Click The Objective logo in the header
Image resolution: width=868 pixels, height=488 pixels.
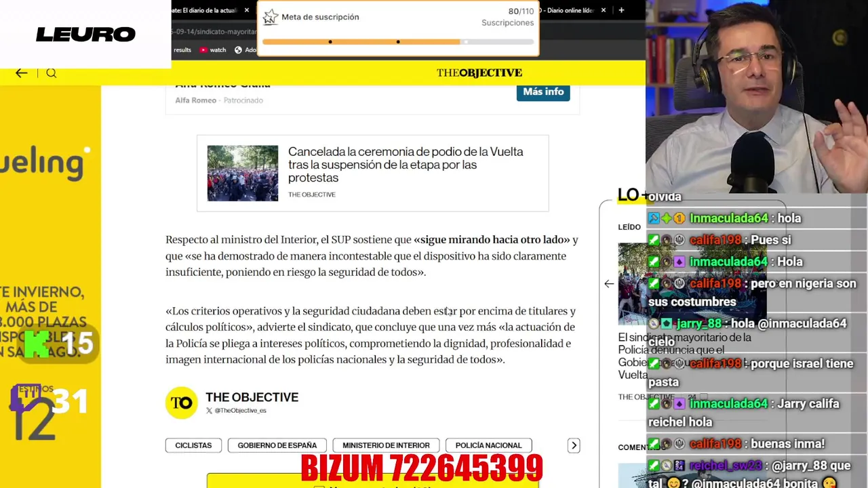[x=479, y=73]
